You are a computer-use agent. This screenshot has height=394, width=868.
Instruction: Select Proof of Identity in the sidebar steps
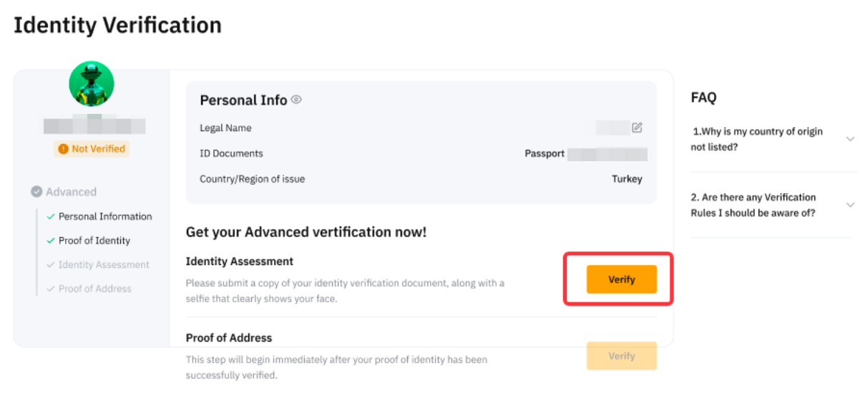pos(94,241)
